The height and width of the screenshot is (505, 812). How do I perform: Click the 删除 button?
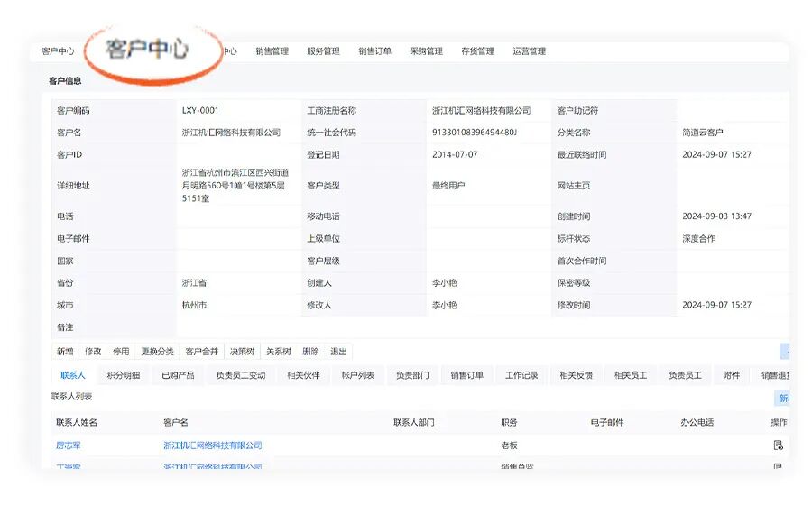[310, 352]
